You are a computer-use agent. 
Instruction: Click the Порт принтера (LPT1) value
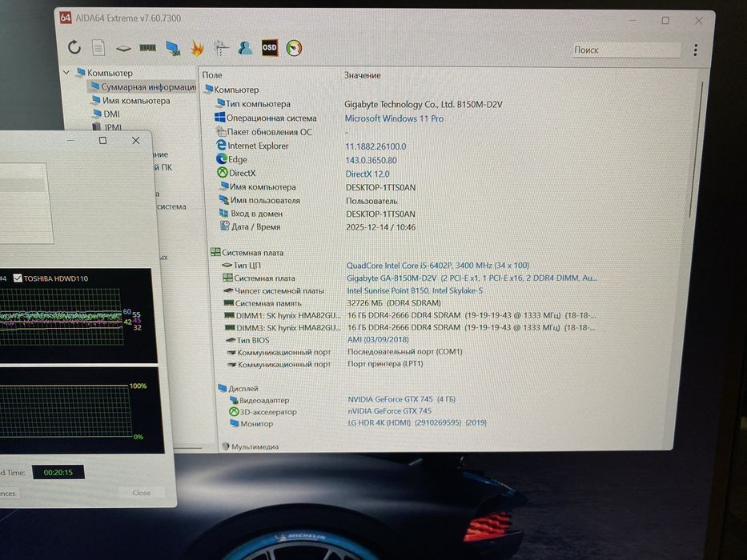tap(385, 364)
